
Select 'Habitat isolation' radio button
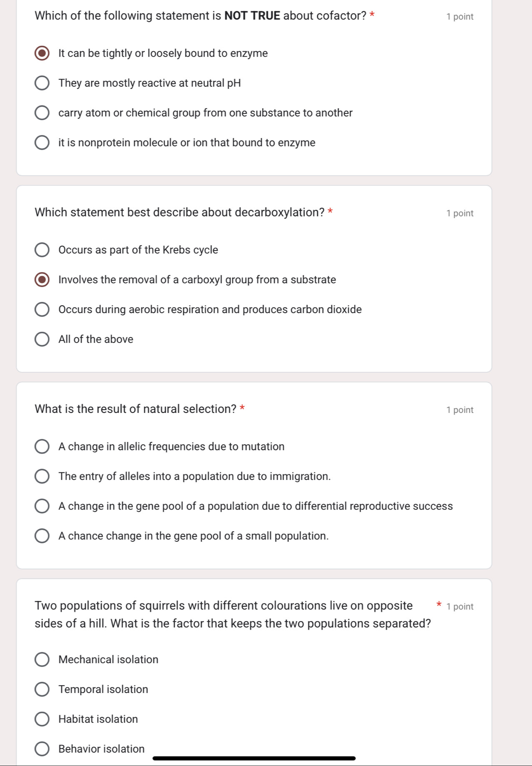click(42, 719)
